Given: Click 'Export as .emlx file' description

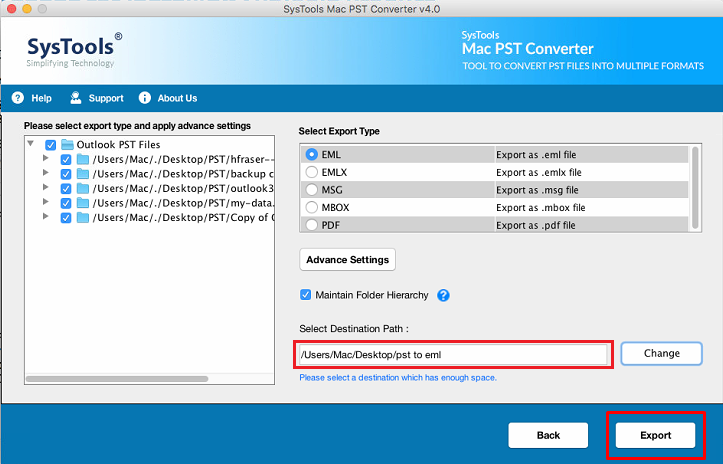Looking at the screenshot, I should click(539, 173).
